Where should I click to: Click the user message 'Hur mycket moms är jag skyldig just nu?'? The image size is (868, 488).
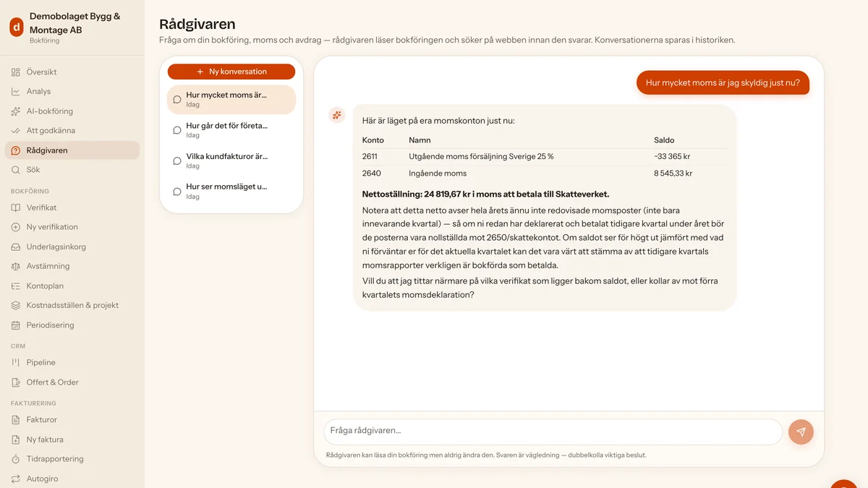[723, 82]
